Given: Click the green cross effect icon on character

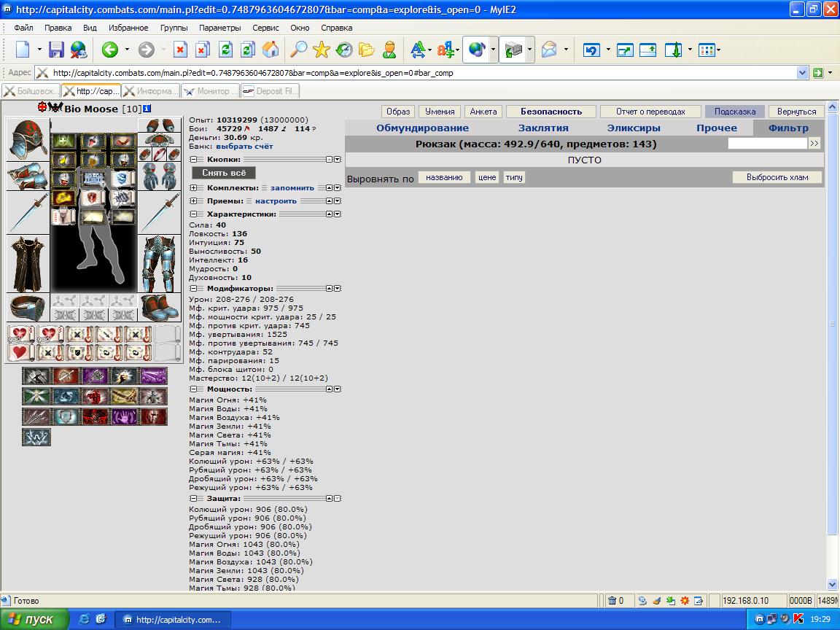Looking at the screenshot, I should point(63,141).
